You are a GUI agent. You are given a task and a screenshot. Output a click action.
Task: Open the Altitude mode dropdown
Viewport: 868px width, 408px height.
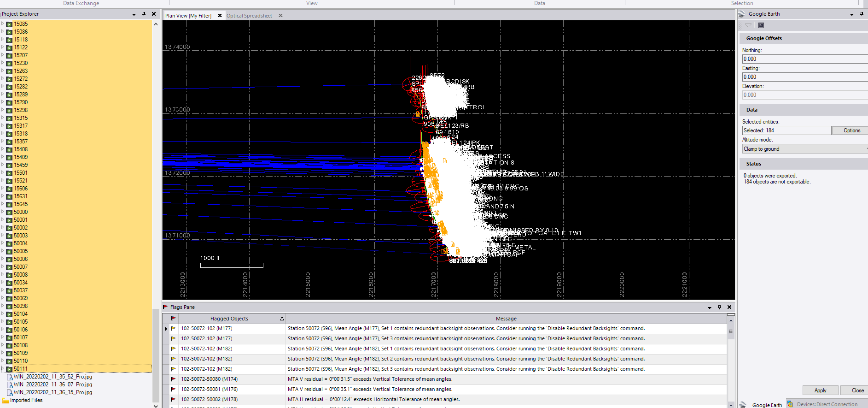[804, 149]
